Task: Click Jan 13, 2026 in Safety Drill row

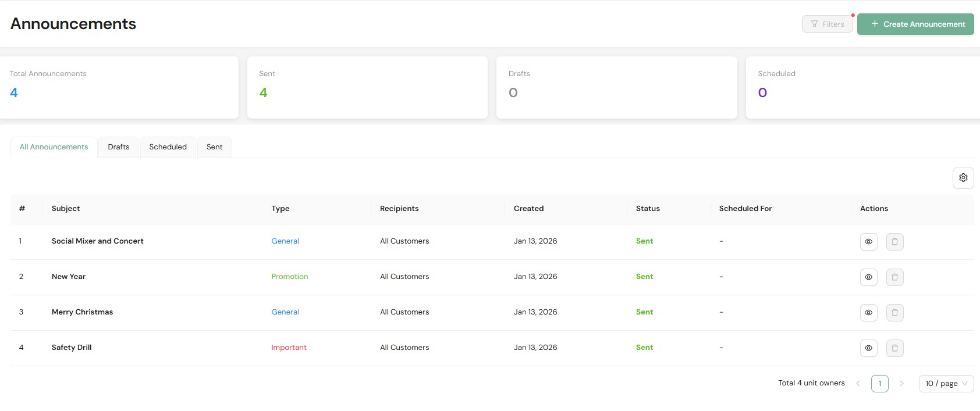Action: tap(535, 348)
